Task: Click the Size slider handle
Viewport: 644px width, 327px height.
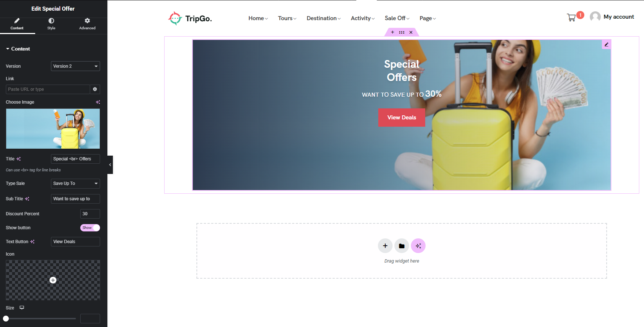Action: point(6,319)
